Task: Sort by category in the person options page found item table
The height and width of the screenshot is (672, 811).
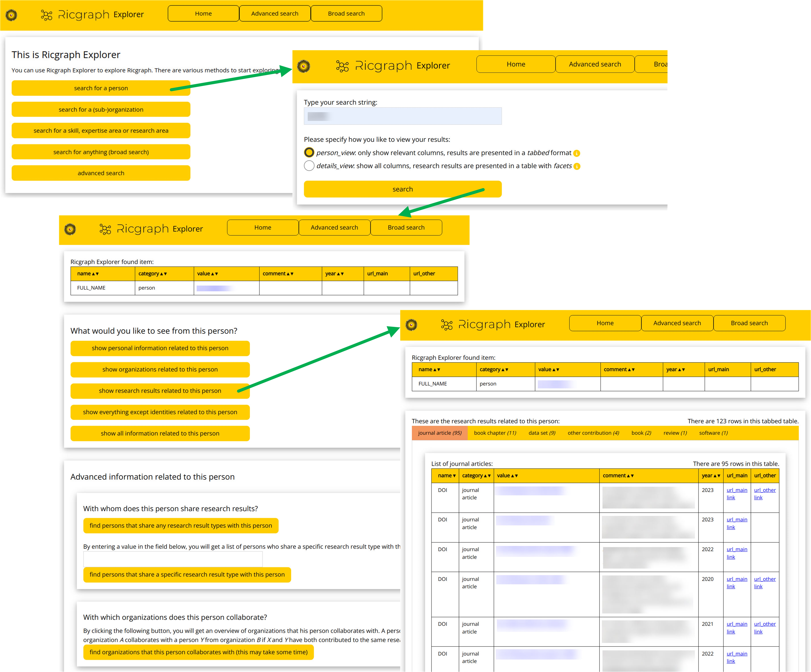Action: 153,274
